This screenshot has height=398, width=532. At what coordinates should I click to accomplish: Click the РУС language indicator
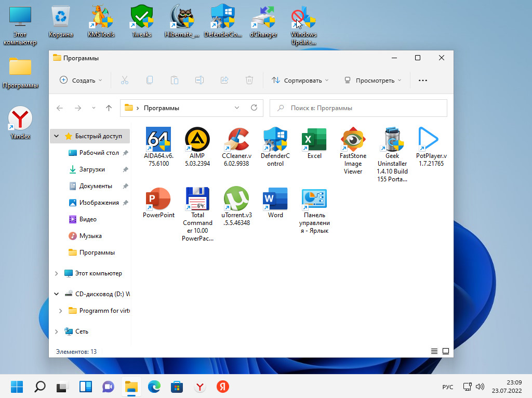[447, 387]
